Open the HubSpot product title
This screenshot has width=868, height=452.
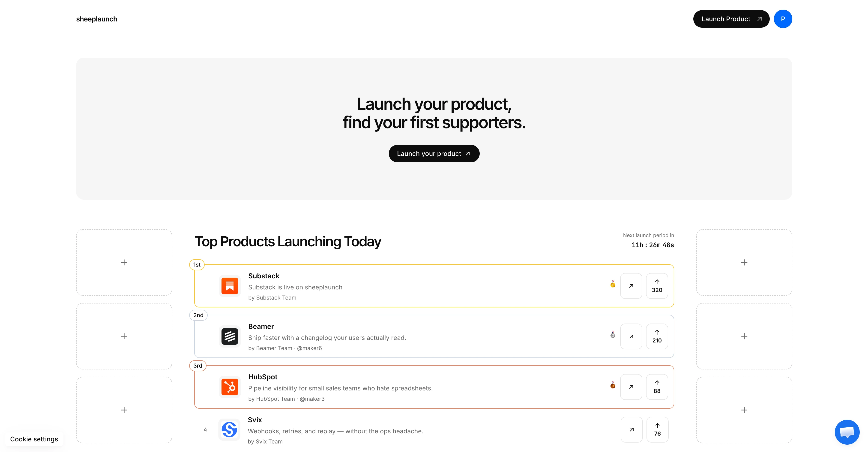[263, 377]
